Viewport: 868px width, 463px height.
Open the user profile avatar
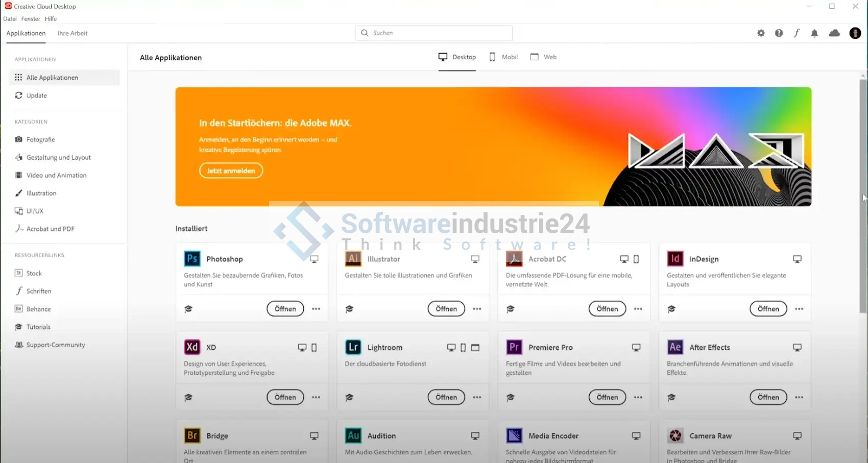coord(855,33)
